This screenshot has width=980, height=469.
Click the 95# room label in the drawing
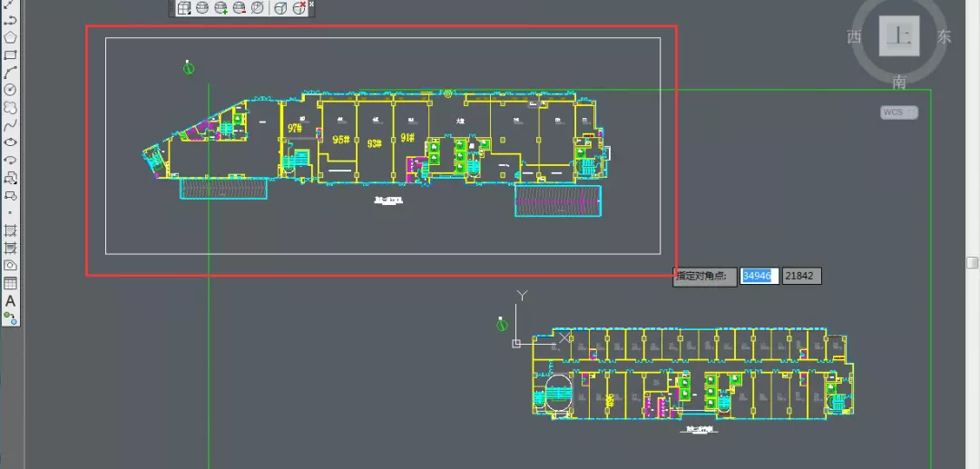340,140
